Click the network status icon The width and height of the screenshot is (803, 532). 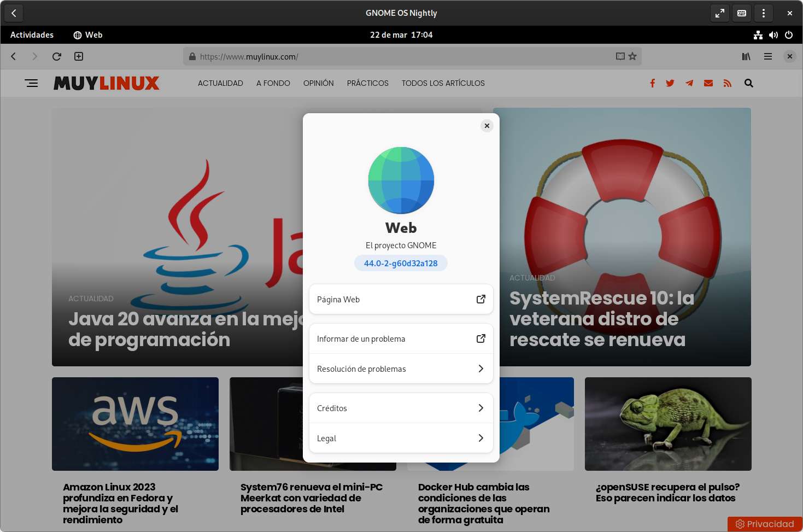coord(758,35)
